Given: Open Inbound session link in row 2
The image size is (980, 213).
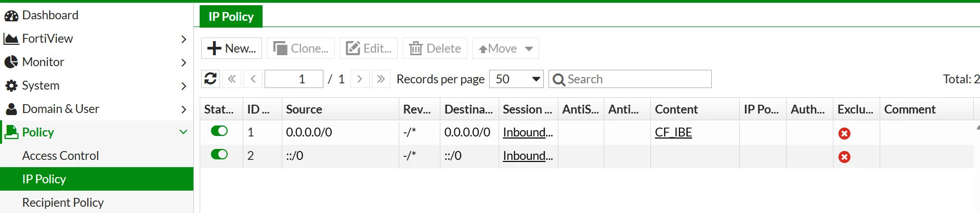Looking at the screenshot, I should [528, 156].
